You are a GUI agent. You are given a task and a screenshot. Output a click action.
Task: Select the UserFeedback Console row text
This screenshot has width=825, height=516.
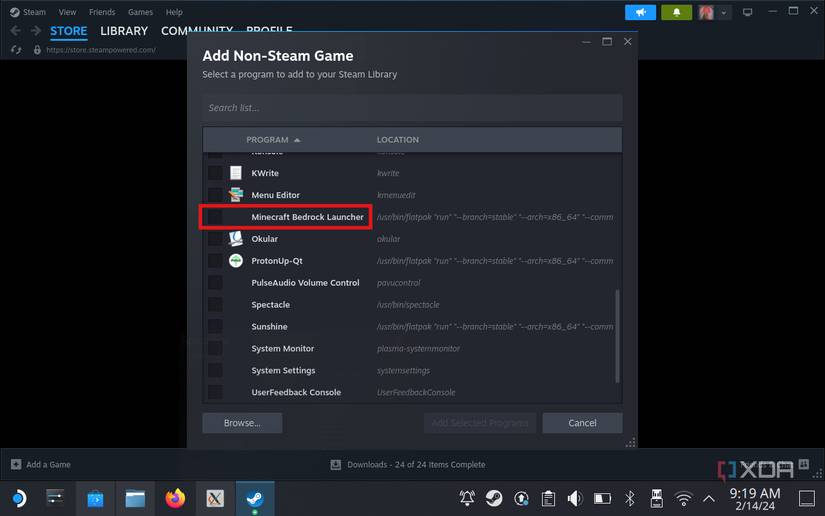296,392
